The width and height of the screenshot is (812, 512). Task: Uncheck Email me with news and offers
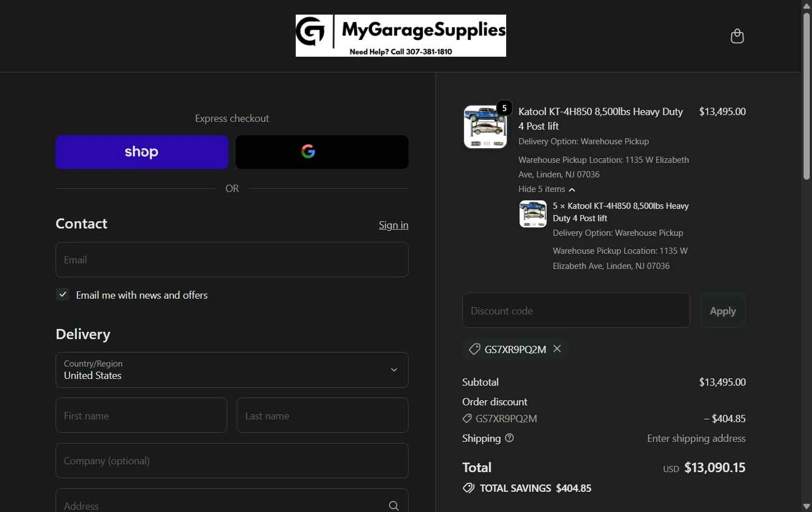click(62, 294)
